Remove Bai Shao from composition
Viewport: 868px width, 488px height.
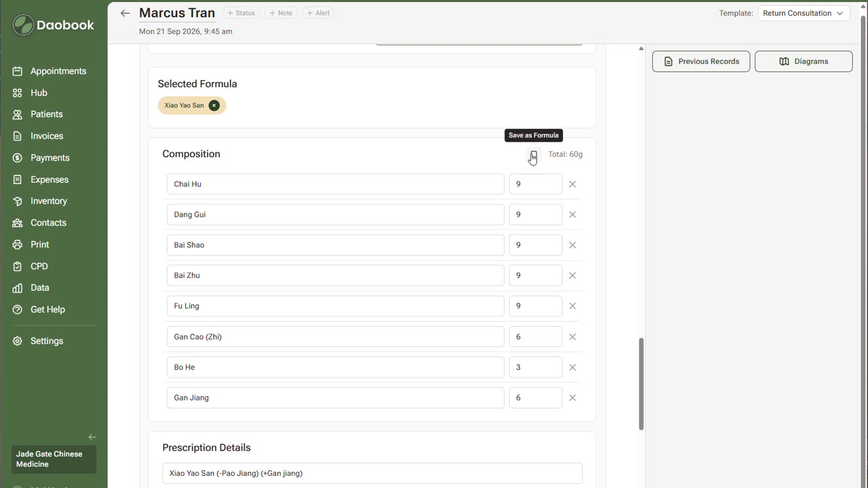point(572,245)
